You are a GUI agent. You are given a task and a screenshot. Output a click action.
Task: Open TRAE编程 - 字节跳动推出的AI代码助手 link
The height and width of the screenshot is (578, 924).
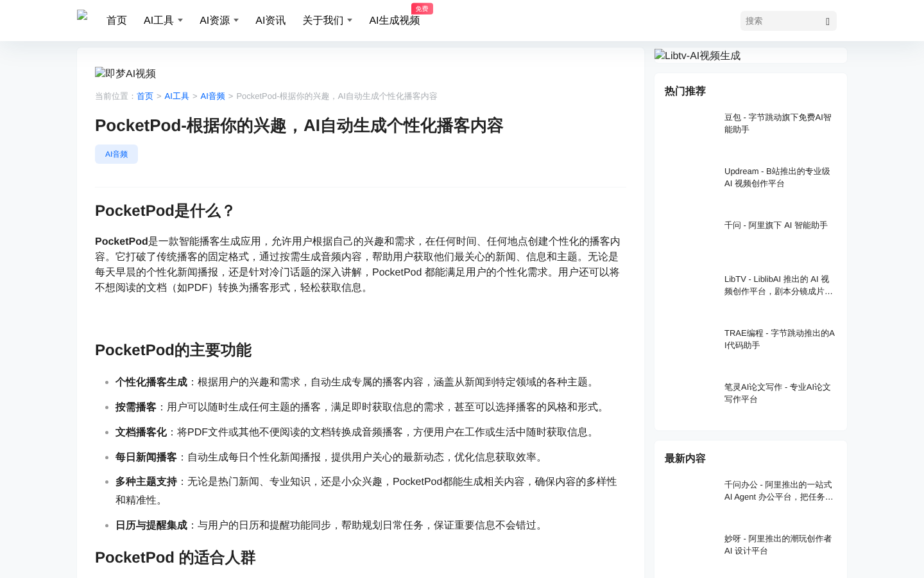click(780, 339)
